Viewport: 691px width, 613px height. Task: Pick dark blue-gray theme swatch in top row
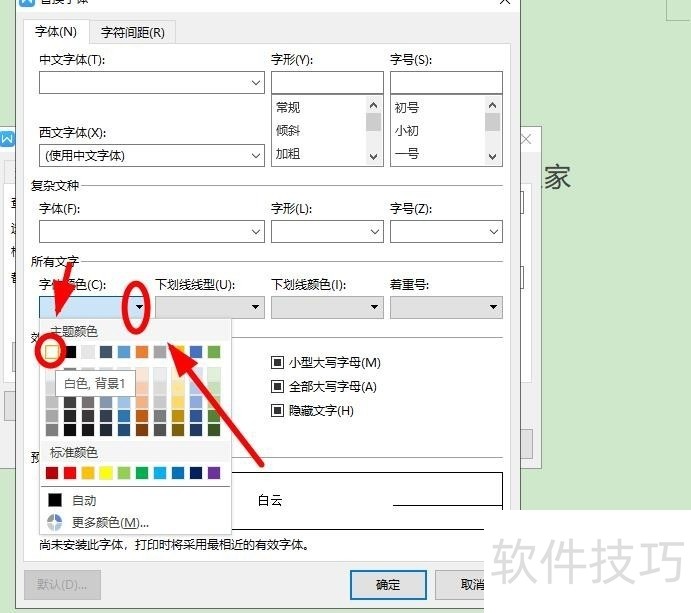pos(106,352)
